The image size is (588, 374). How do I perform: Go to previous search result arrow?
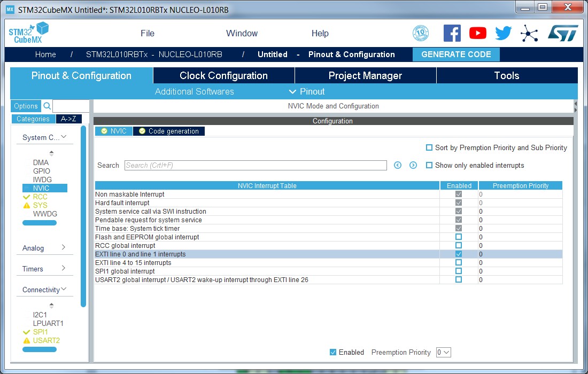(398, 165)
